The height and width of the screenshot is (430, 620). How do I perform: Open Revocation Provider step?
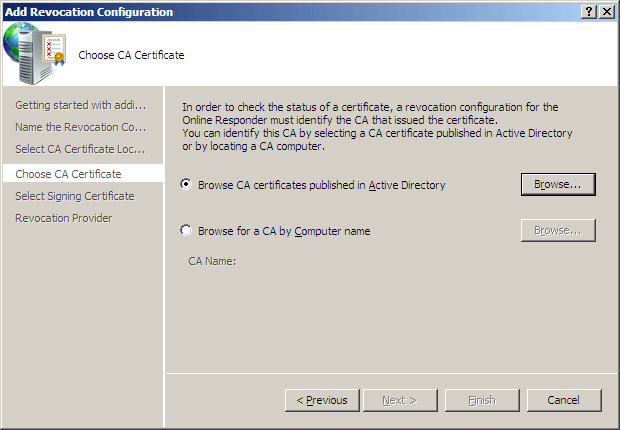(x=64, y=218)
